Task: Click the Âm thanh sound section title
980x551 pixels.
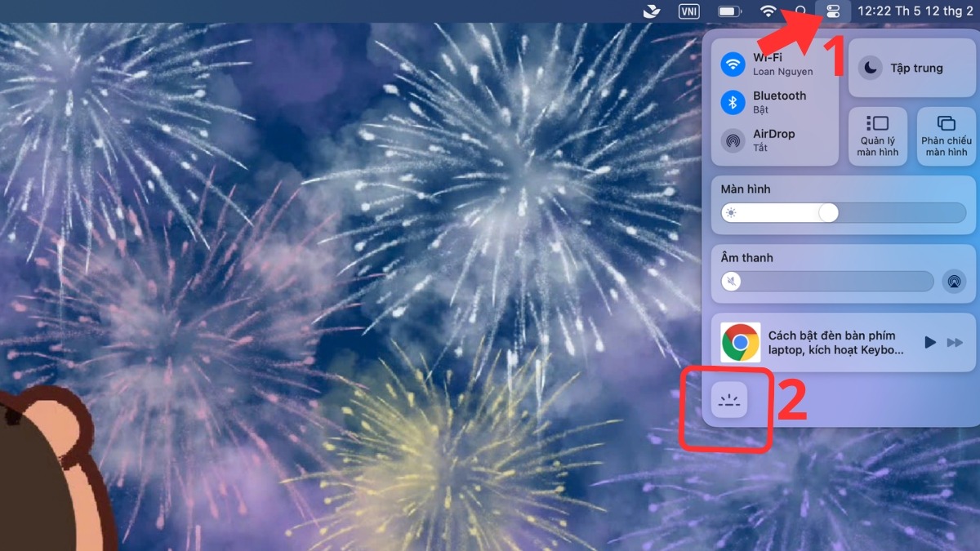Action: click(x=746, y=258)
